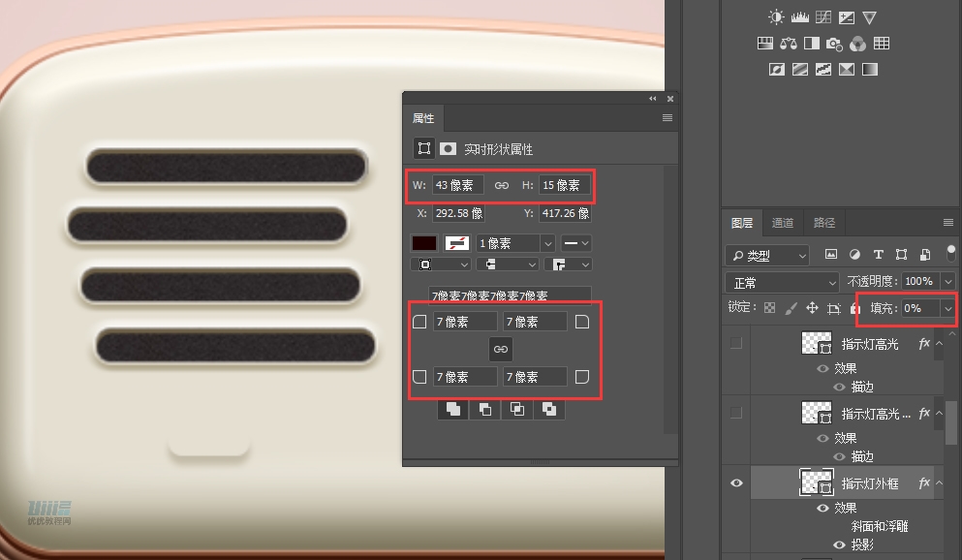Add a Levels adjustment layer
The width and height of the screenshot is (962, 560).
pos(800,17)
